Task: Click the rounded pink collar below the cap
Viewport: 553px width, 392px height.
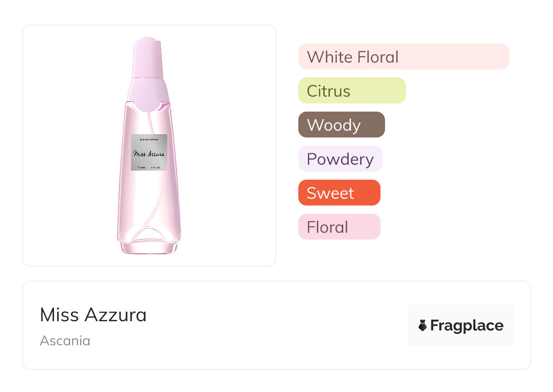Action: 149,93
